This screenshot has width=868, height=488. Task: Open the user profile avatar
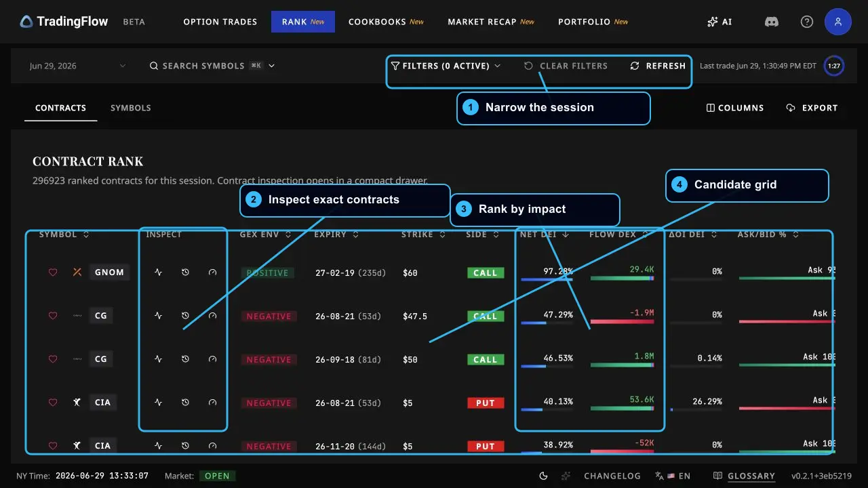tap(838, 22)
